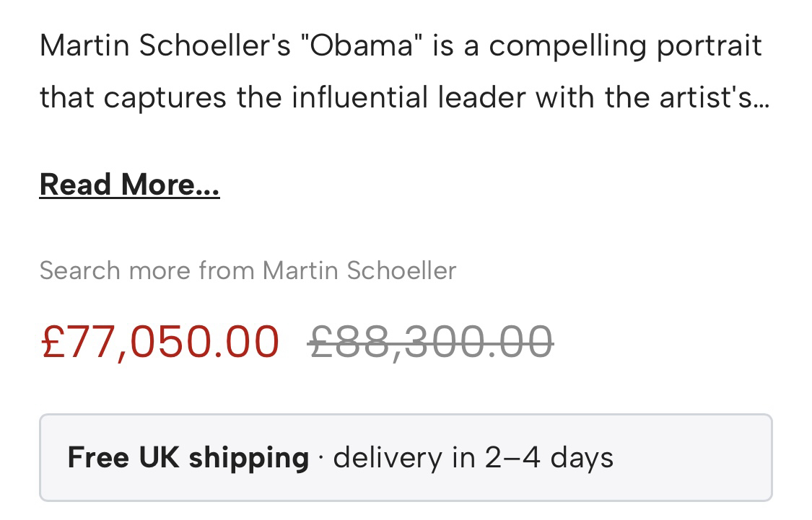This screenshot has height=520, width=812.
Task: Click the "2–4 days" delivery estimate
Action: [x=549, y=457]
